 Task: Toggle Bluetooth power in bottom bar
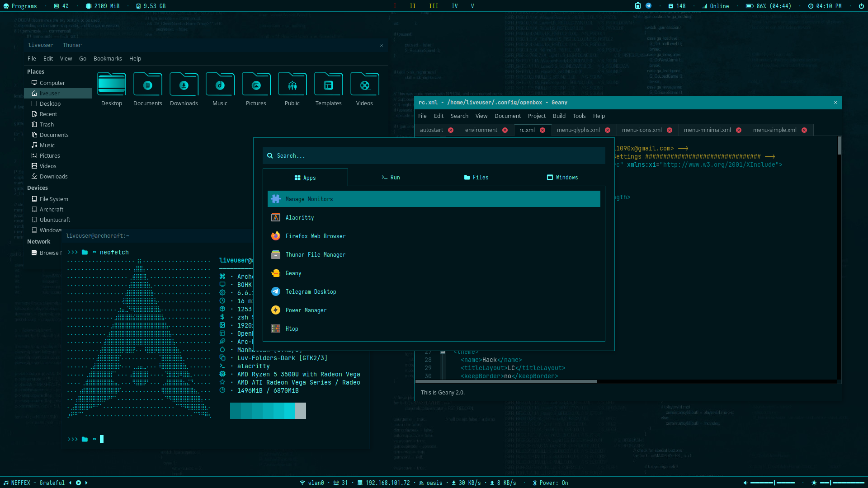[x=551, y=483]
